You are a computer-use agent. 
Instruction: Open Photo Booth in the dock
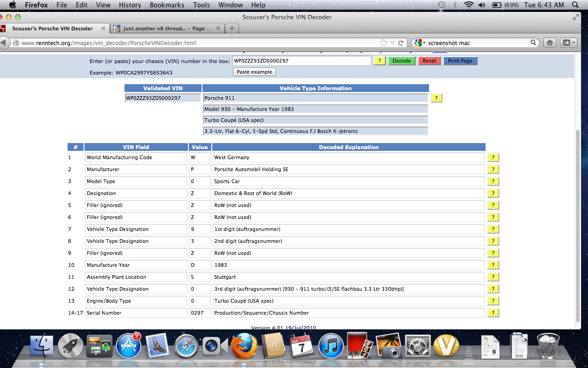tap(359, 346)
